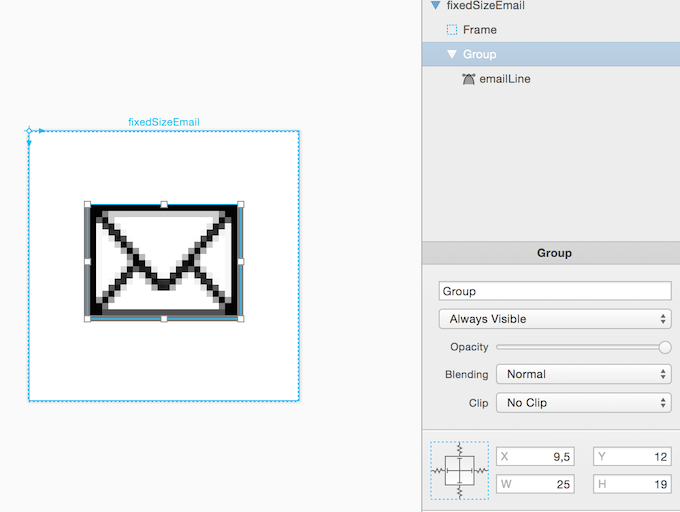This screenshot has width=680, height=512.
Task: Open the Clip No Clip dropdown
Action: click(x=584, y=403)
